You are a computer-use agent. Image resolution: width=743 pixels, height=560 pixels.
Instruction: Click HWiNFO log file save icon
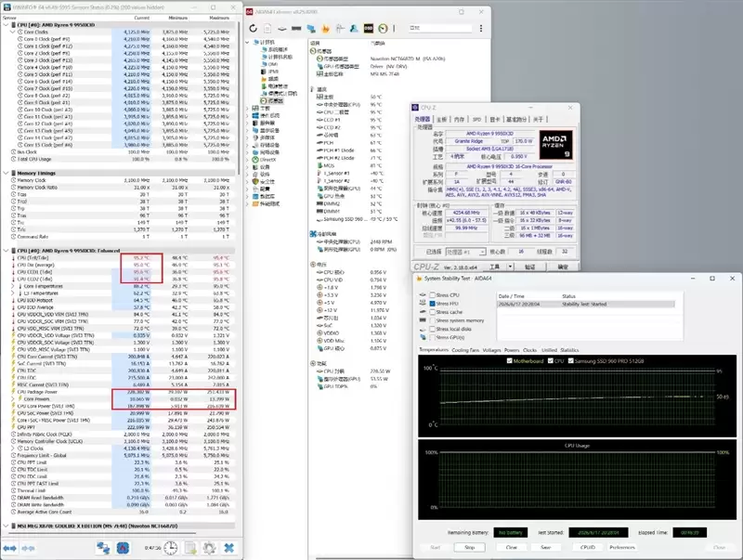point(190,548)
